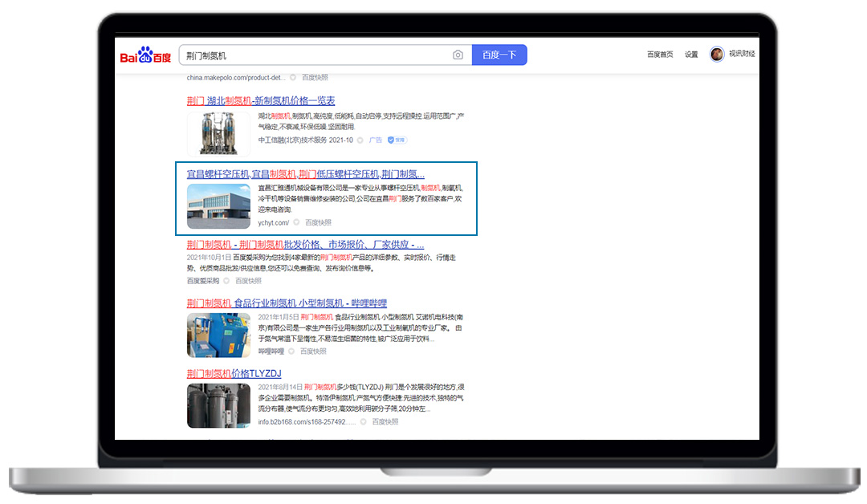Click the 视讯财经 username
Image resolution: width=867 pixels, height=504 pixels.
tap(742, 54)
